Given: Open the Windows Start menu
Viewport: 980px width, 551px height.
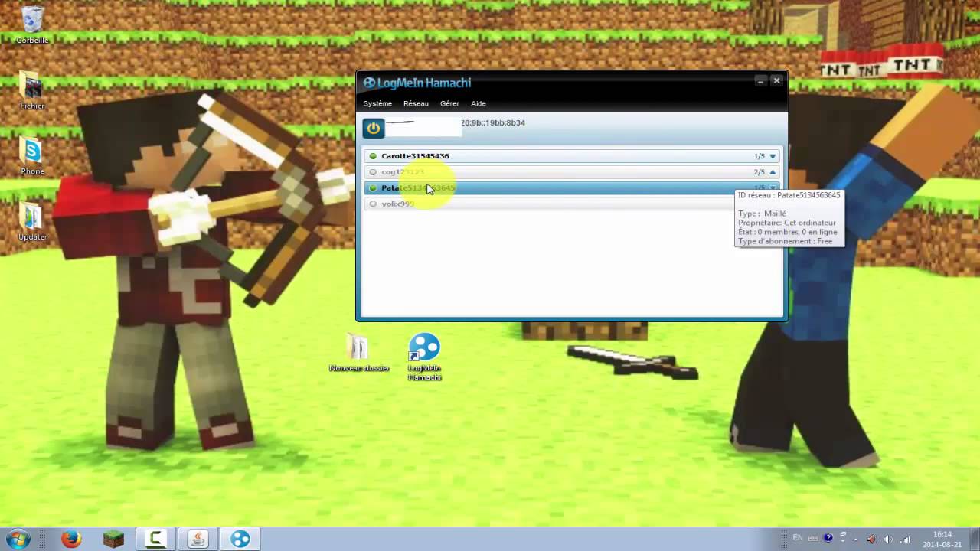Looking at the screenshot, I should click(x=18, y=539).
